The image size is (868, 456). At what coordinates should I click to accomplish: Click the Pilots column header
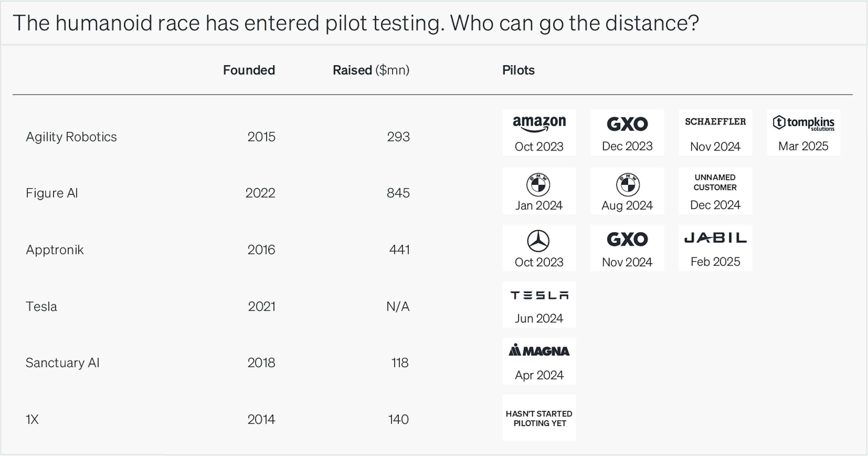(x=518, y=70)
